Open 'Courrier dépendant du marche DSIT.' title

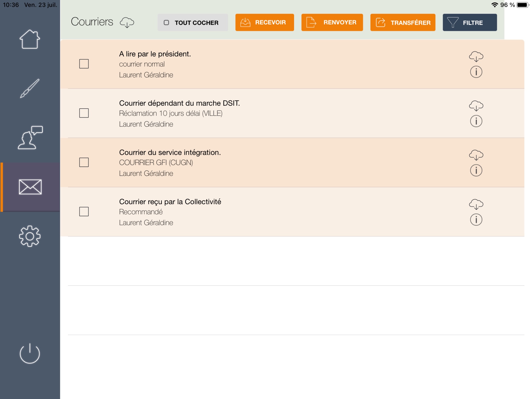pyautogui.click(x=179, y=103)
